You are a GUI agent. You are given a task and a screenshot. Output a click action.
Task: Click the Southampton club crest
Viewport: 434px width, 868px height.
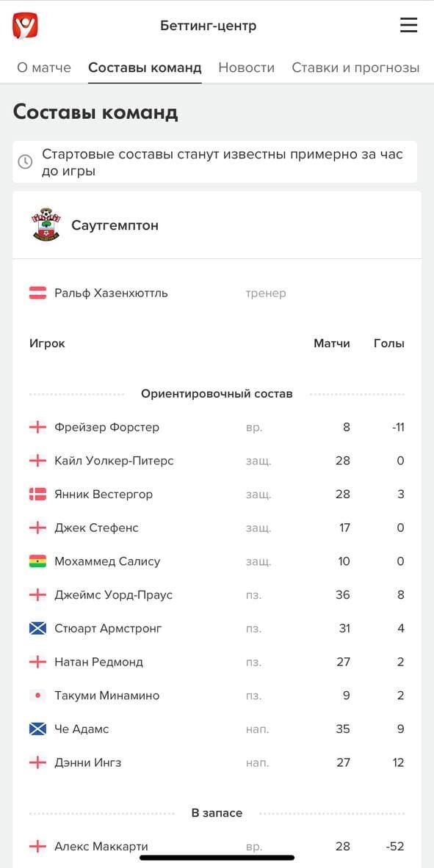pyautogui.click(x=46, y=225)
